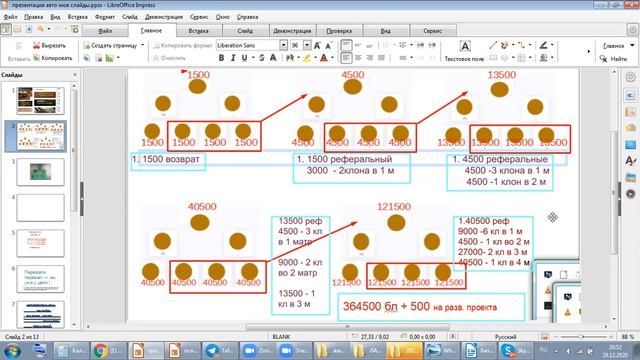Click the horizontal scrollbar below slide
This screenshot has width=640, height=360.
[x=347, y=327]
